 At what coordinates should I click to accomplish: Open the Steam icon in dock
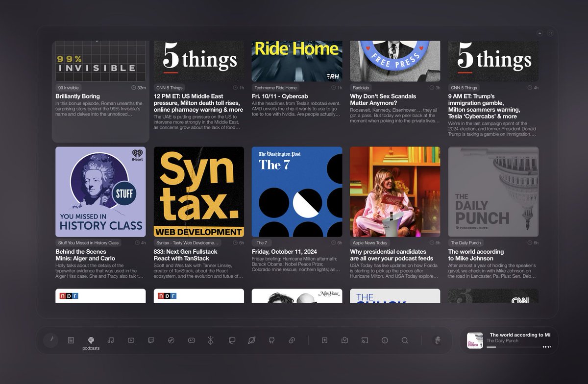[x=171, y=340]
